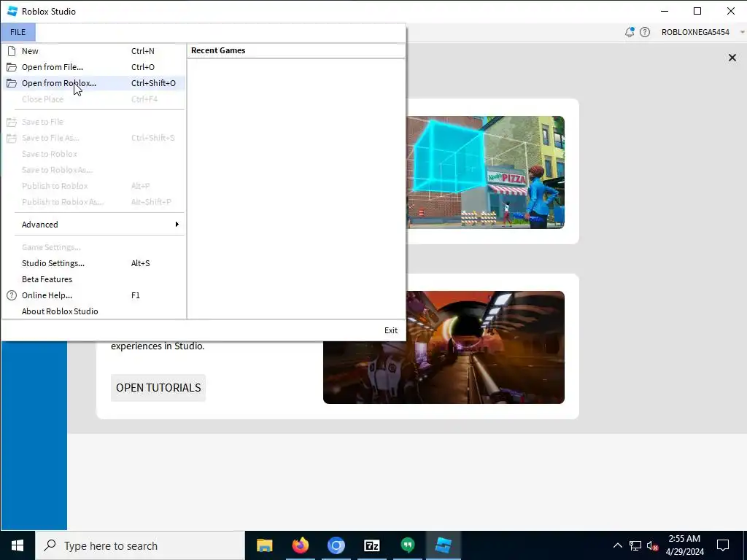
Task: Open Action Center notifications icon
Action: click(x=723, y=545)
